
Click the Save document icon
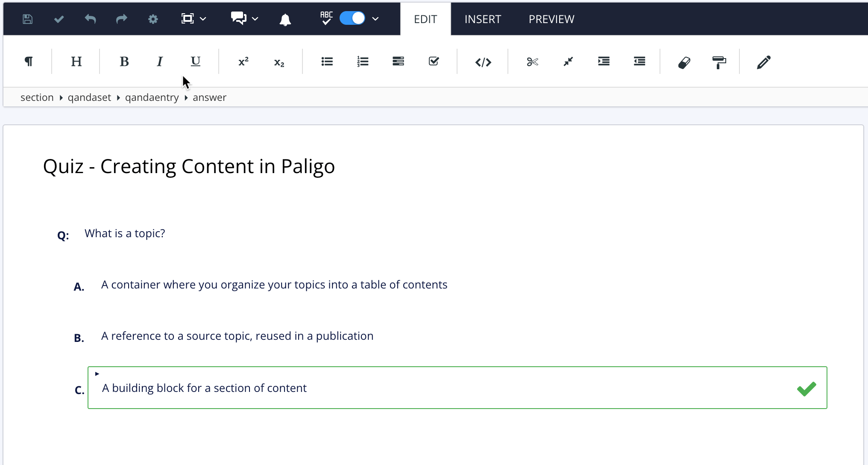coord(27,19)
